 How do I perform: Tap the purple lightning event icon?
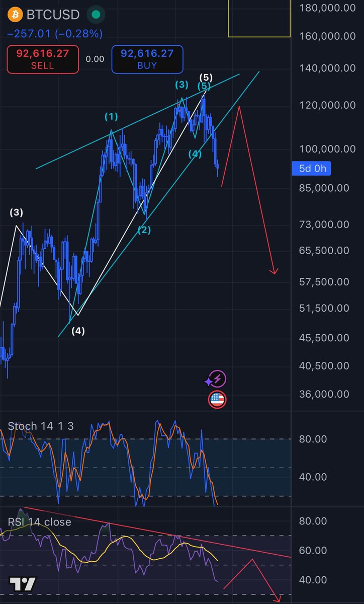coord(218,379)
